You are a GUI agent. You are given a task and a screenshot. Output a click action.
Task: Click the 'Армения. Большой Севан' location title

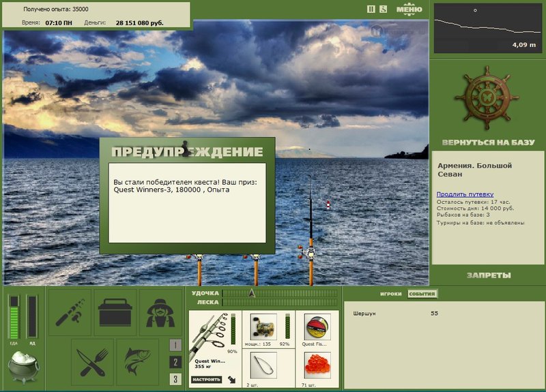[474, 170]
